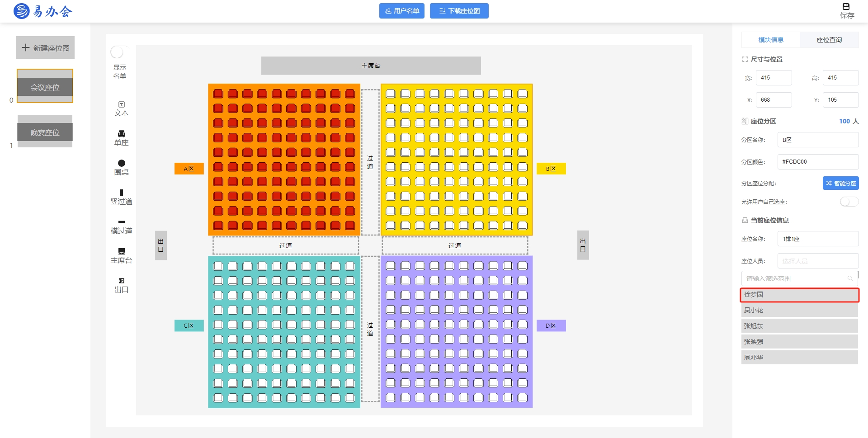
Task: Select the 竖过道 vertical aisle tool
Action: 121,197
